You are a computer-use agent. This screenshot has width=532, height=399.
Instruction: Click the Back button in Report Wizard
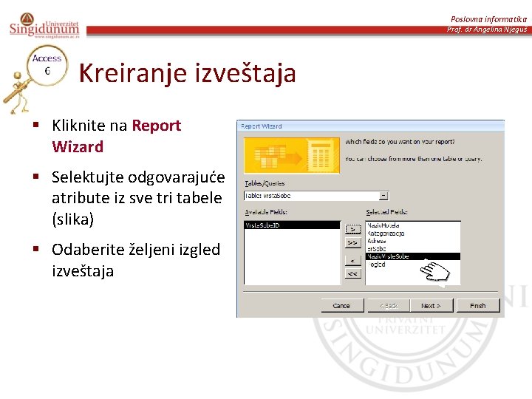(389, 306)
